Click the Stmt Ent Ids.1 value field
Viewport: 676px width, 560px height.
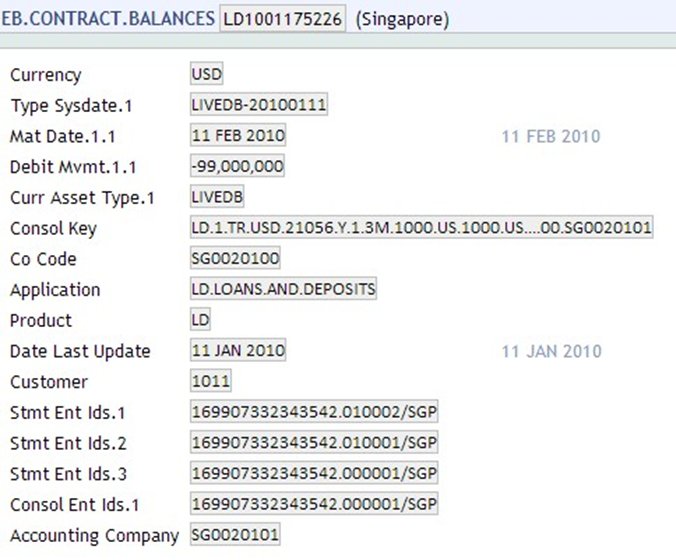315,412
